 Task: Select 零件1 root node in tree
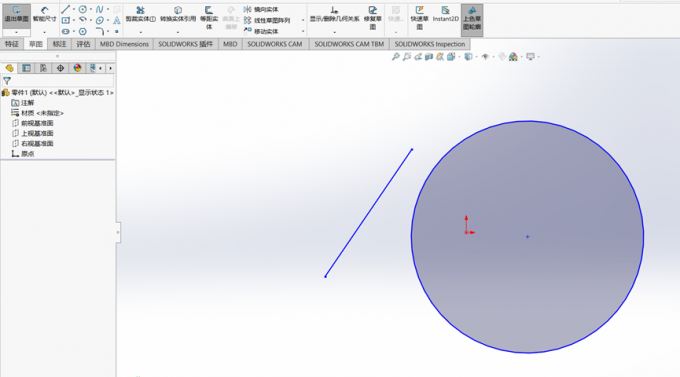(x=58, y=92)
